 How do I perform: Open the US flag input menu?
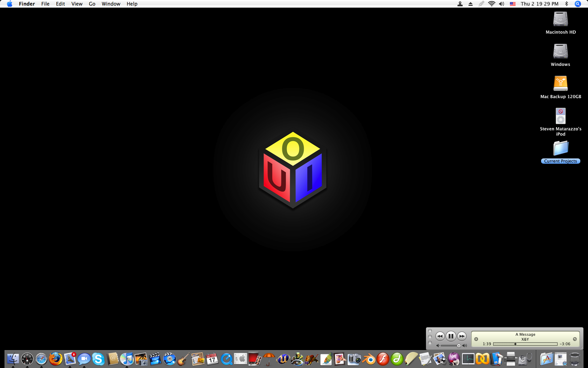[x=513, y=4]
